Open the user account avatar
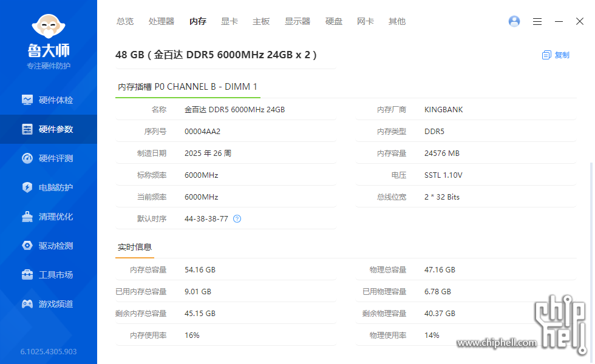595x364 pixels. tap(514, 21)
